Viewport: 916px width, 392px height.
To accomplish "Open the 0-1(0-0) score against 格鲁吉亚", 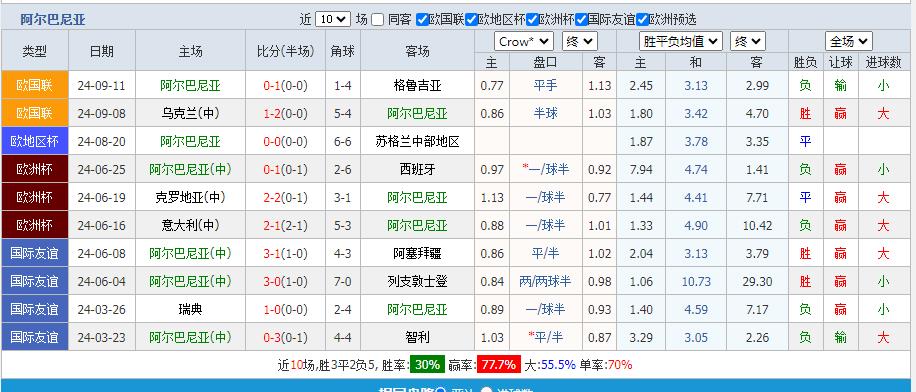I will click(x=286, y=86).
